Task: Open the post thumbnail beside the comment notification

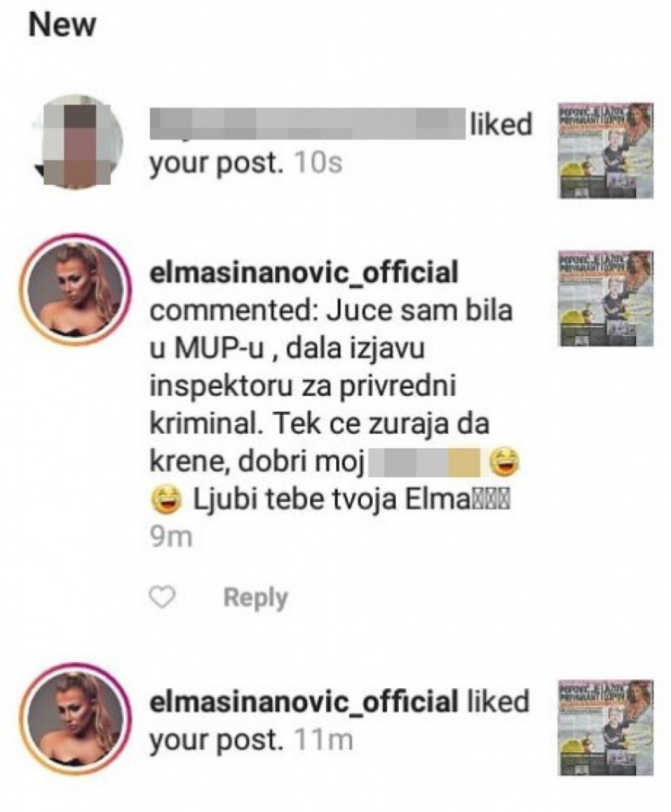Action: click(606, 299)
